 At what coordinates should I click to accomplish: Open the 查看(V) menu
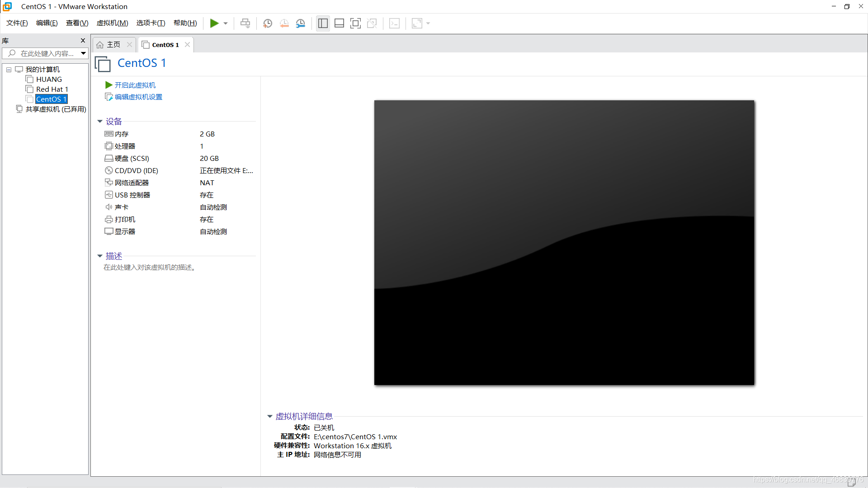point(77,23)
